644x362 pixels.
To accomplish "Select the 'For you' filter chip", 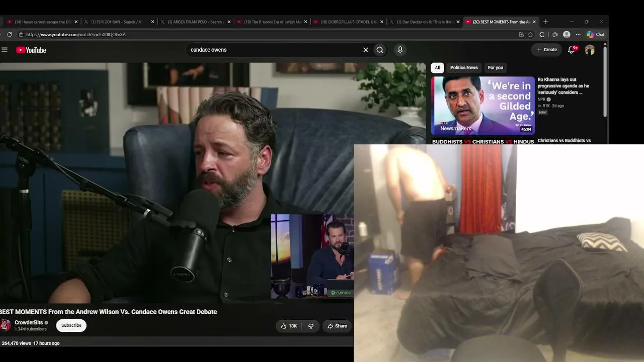I will pyautogui.click(x=496, y=67).
